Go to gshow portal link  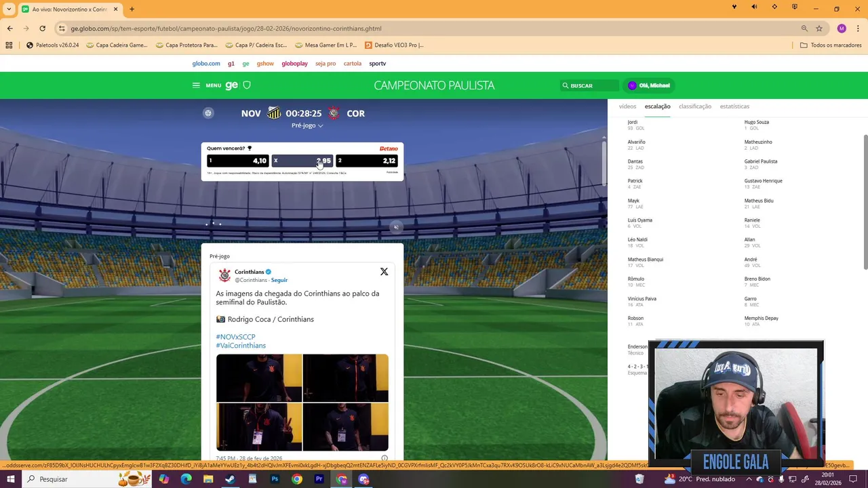coord(265,64)
